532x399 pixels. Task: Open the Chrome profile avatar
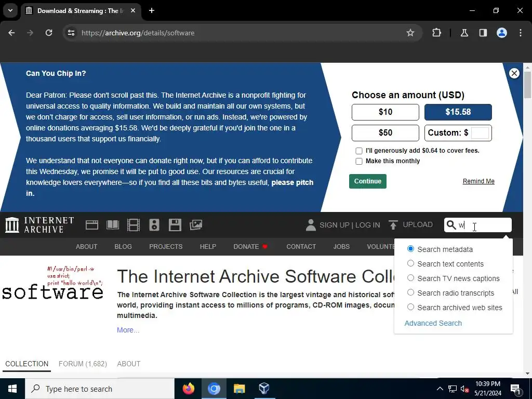(502, 33)
